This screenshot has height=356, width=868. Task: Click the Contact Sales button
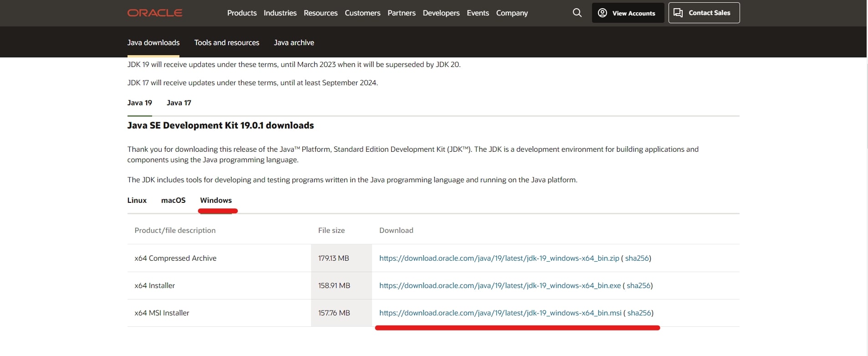pos(704,13)
